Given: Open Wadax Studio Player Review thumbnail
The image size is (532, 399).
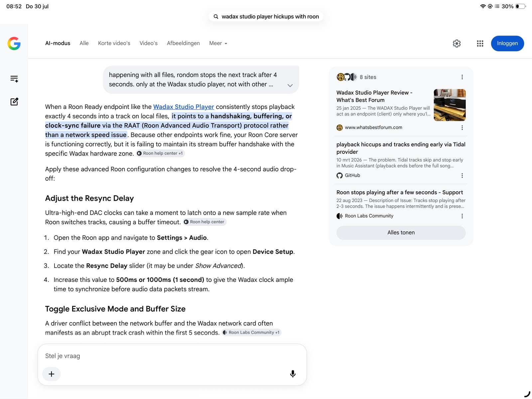Looking at the screenshot, I should (x=450, y=105).
